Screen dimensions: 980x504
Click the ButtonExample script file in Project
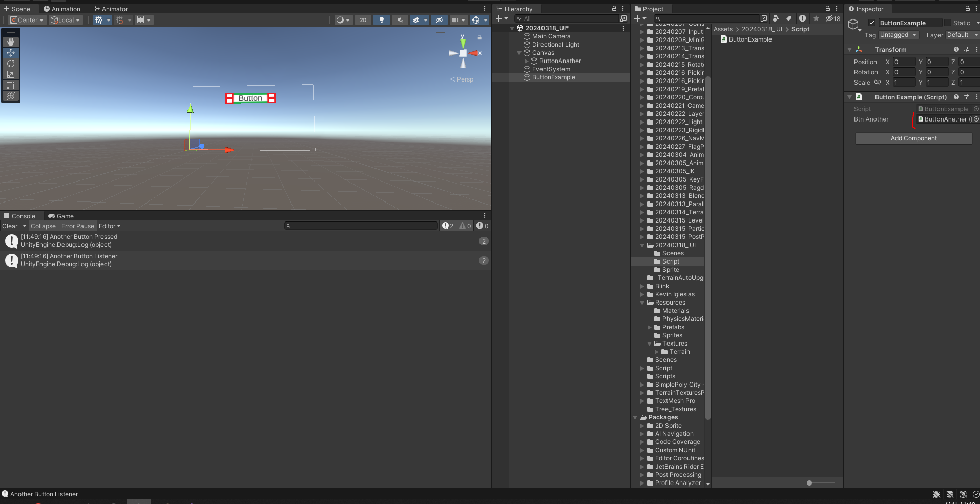click(x=746, y=39)
